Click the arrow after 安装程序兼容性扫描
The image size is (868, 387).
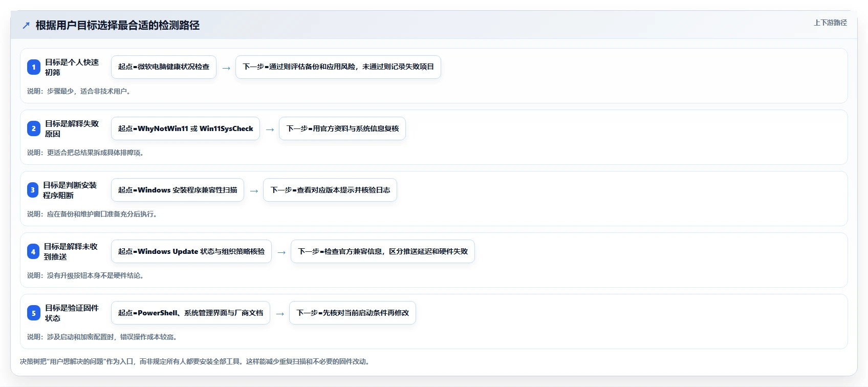point(254,191)
